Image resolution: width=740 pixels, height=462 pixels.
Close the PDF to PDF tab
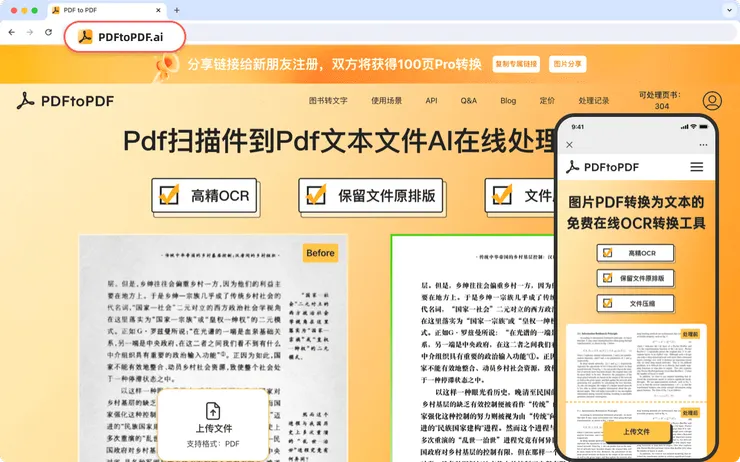[x=159, y=10]
